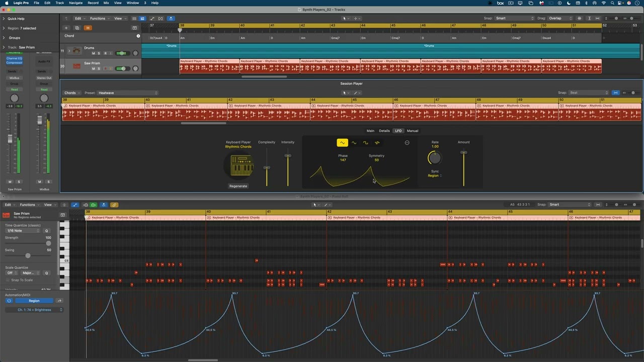
Task: Solo the Drums track
Action: (x=99, y=53)
